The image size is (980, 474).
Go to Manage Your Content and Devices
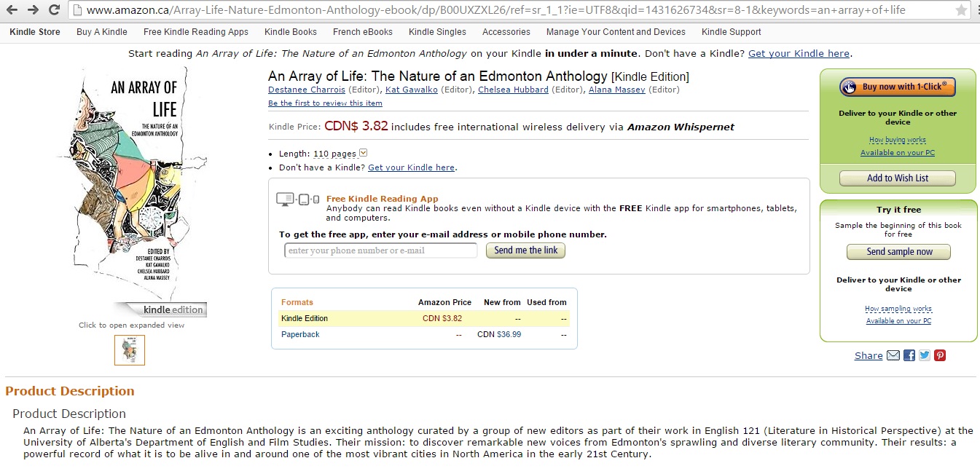pos(616,32)
